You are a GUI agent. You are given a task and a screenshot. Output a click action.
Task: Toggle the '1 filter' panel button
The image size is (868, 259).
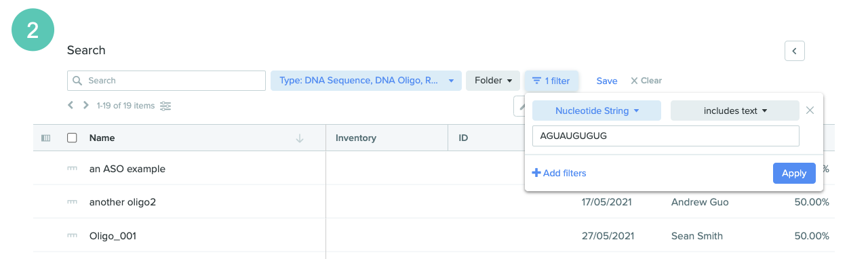click(551, 81)
